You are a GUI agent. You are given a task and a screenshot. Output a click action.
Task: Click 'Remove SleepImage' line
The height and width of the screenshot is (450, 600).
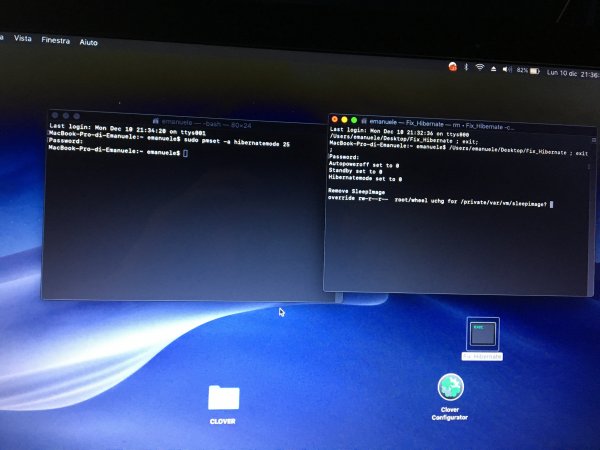pos(356,191)
